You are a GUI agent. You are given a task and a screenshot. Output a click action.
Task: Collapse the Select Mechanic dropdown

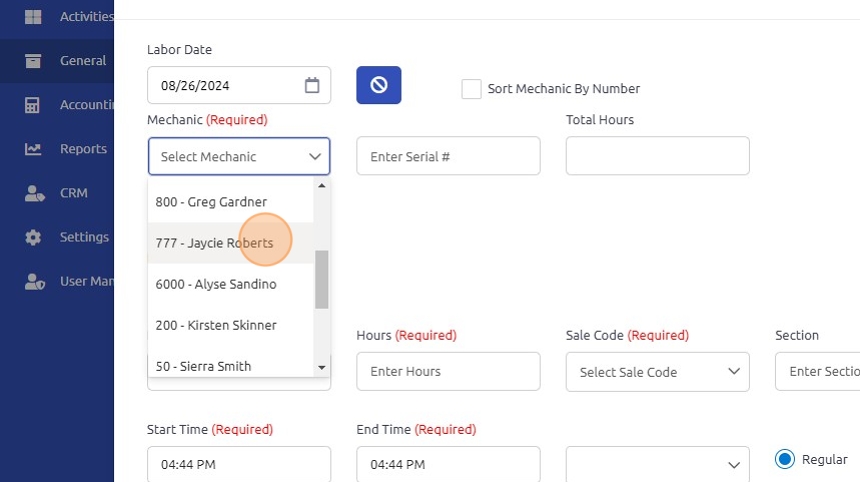[315, 157]
